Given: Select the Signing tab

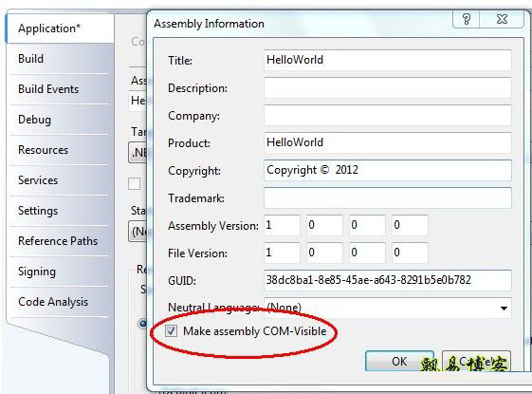Looking at the screenshot, I should pos(37,272).
